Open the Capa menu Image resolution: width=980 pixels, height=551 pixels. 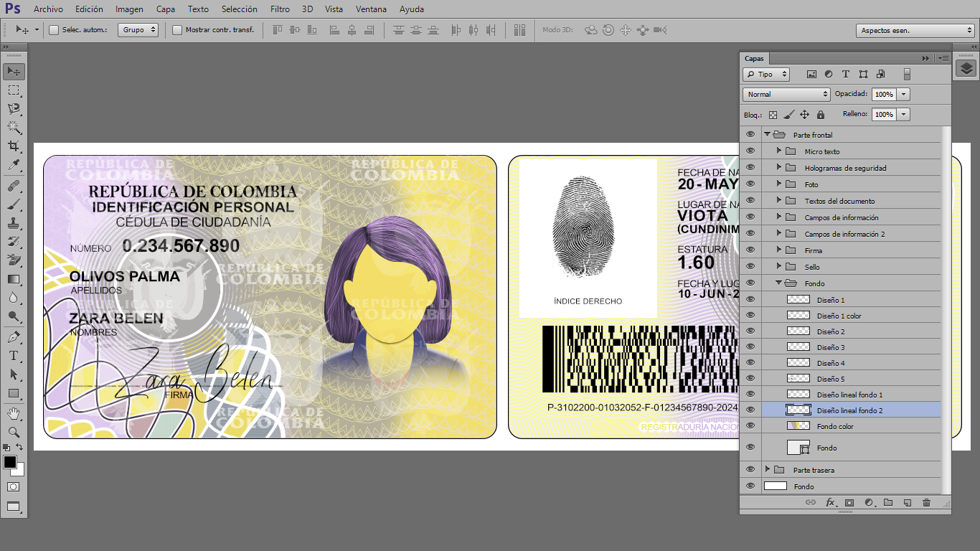[x=166, y=9]
